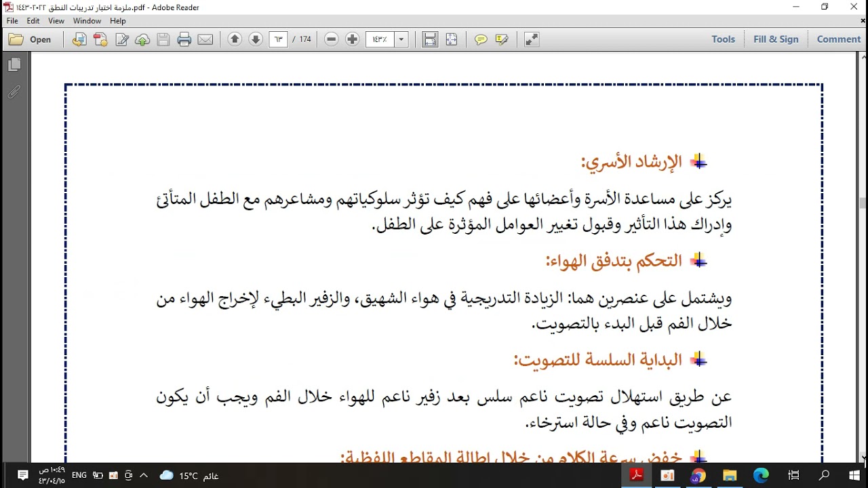Open File Explorer taskbar icon
Image resolution: width=868 pixels, height=488 pixels.
pos(730,476)
